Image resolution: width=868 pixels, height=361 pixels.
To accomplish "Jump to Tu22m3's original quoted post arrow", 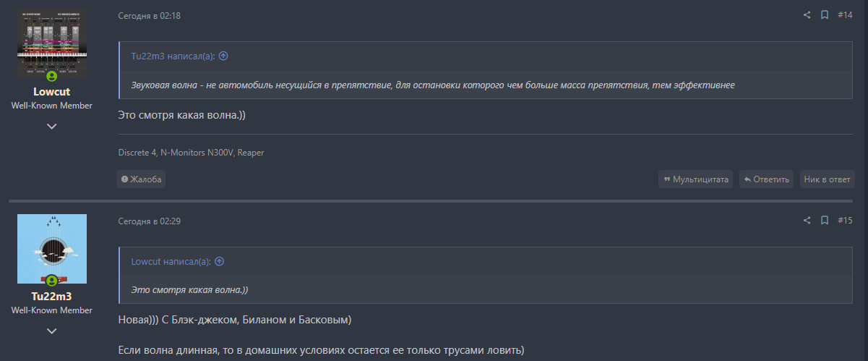I will [223, 56].
